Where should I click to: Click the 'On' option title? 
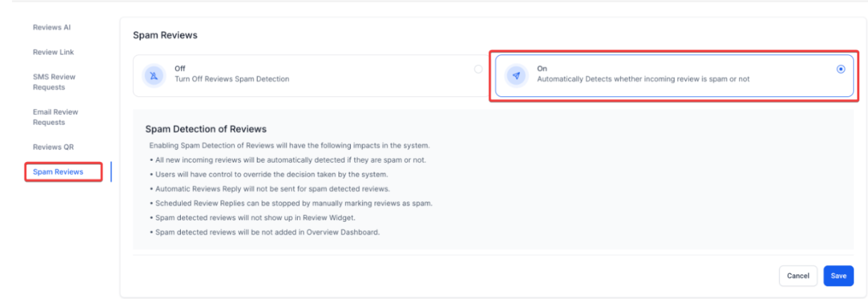(x=542, y=68)
